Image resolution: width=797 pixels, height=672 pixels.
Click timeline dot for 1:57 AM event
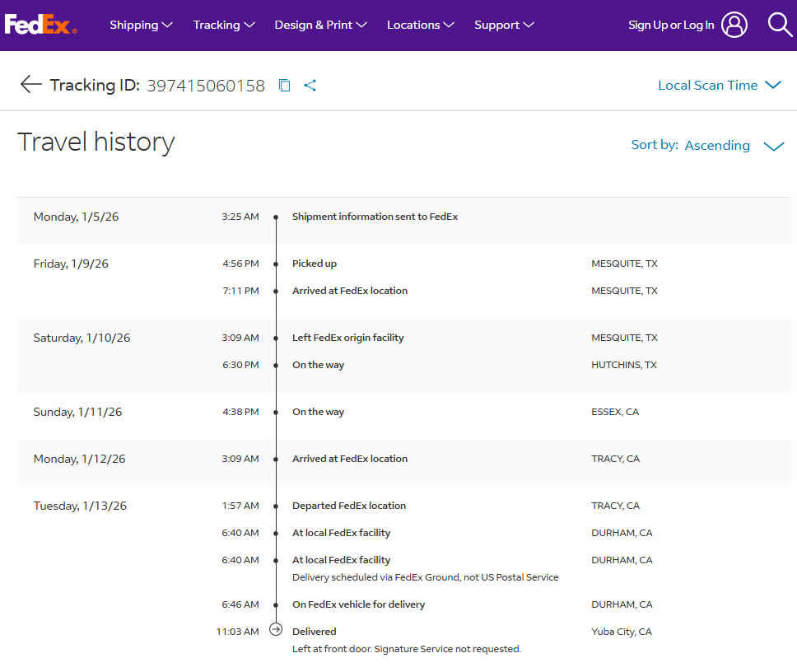point(276,506)
